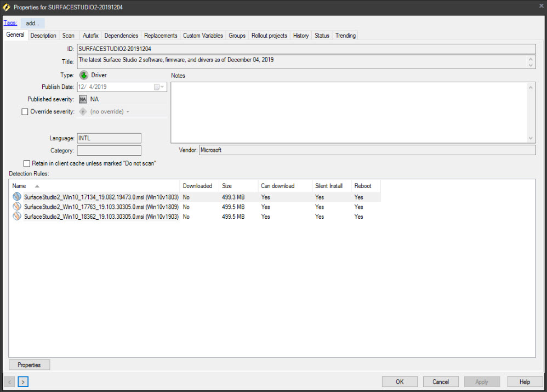The height and width of the screenshot is (392, 547).
Task: Click the Title field down stepper arrow
Action: click(532, 64)
